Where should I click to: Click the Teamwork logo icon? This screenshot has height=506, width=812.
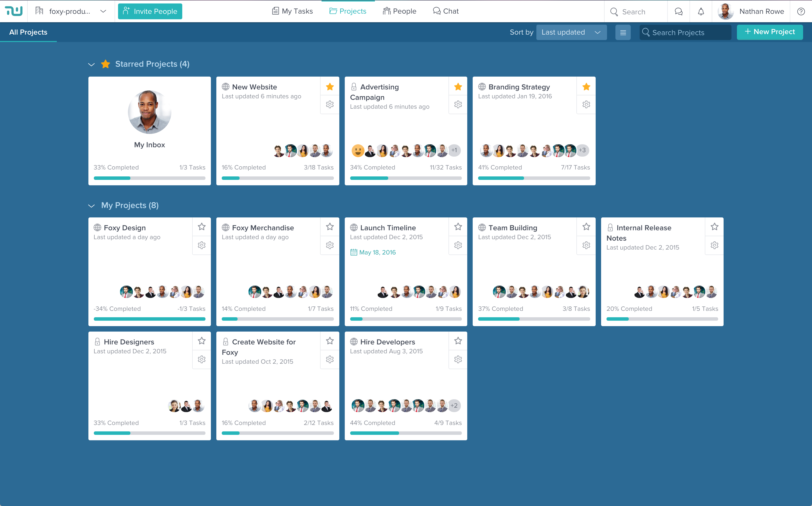(14, 11)
